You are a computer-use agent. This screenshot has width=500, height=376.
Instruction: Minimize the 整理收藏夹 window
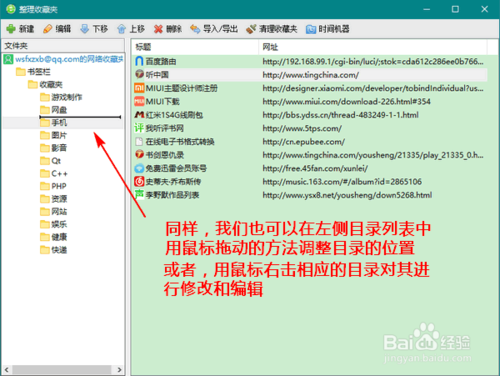[427, 9]
